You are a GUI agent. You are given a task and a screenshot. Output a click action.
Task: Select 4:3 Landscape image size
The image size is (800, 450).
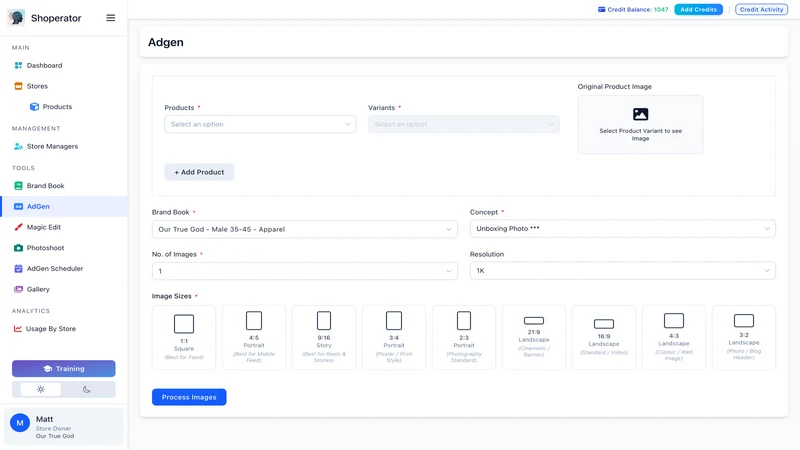pos(673,337)
